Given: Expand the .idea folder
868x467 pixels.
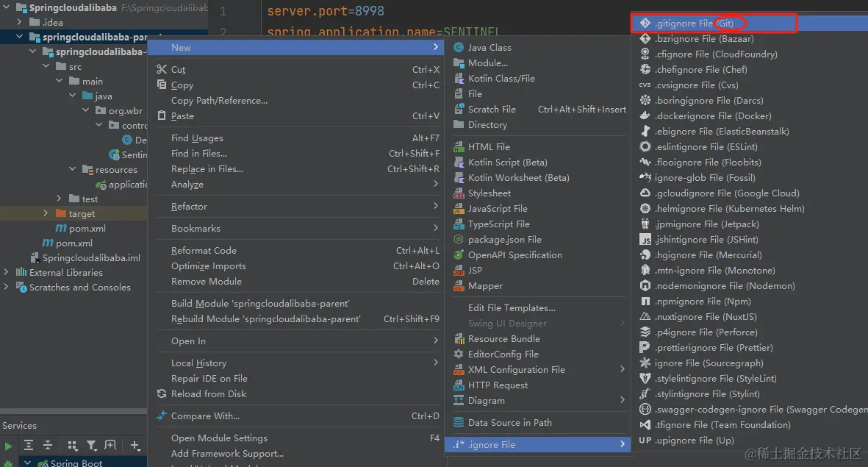Looking at the screenshot, I should [x=19, y=22].
